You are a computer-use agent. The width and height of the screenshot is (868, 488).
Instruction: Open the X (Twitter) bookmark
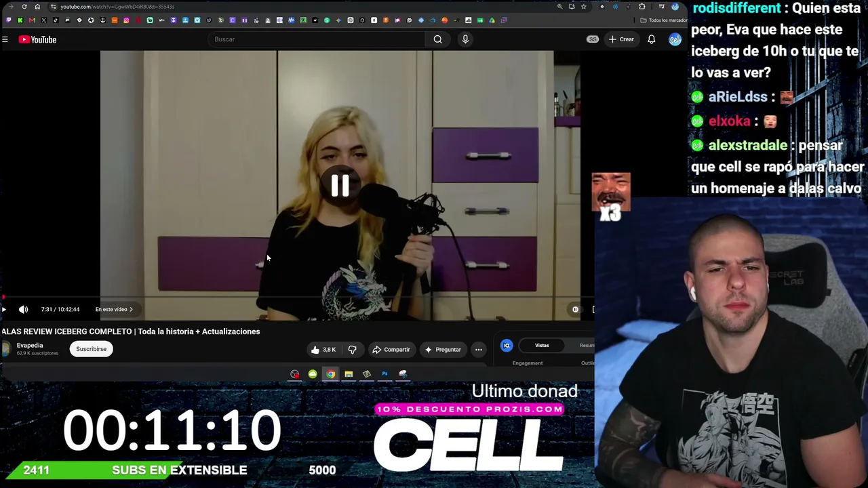[44, 20]
